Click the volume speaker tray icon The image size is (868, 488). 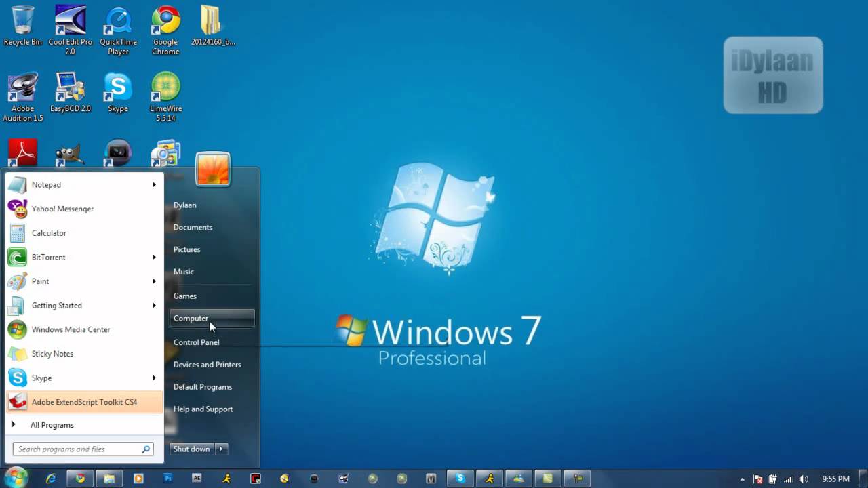(803, 479)
